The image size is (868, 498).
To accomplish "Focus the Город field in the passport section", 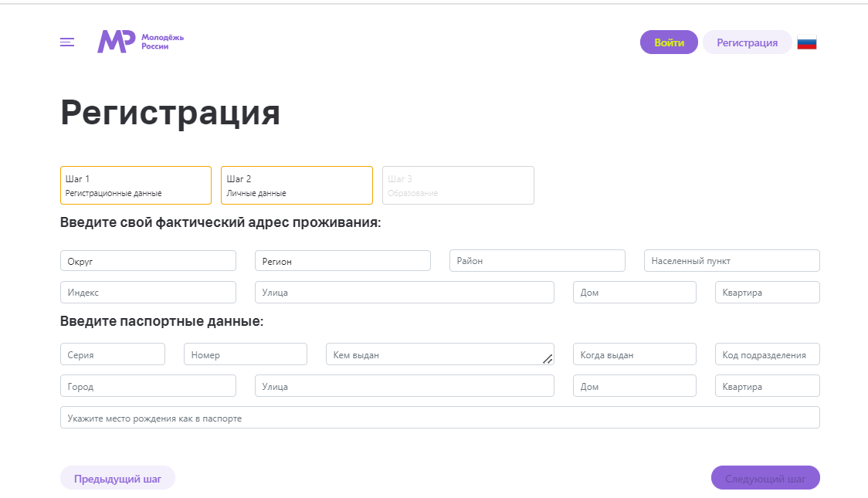I will coord(147,386).
